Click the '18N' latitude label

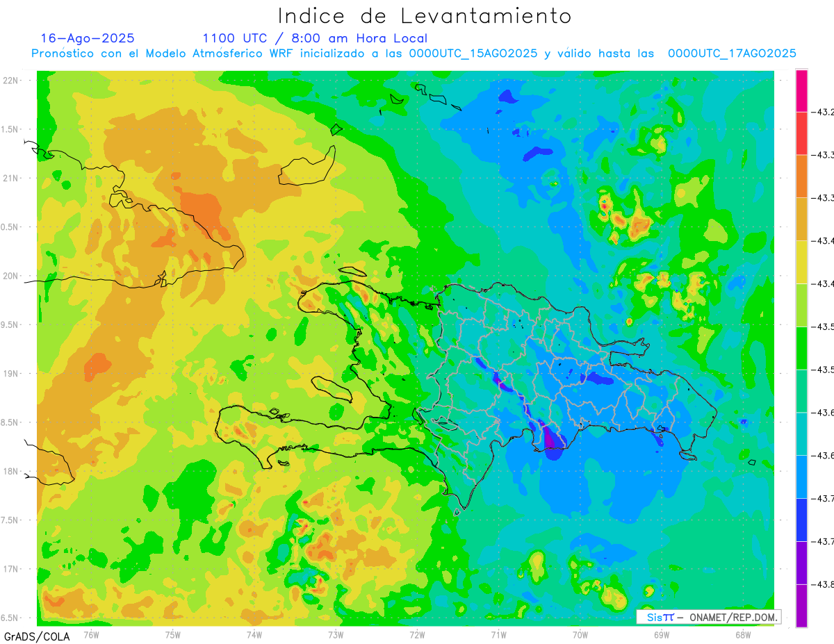[11, 471]
